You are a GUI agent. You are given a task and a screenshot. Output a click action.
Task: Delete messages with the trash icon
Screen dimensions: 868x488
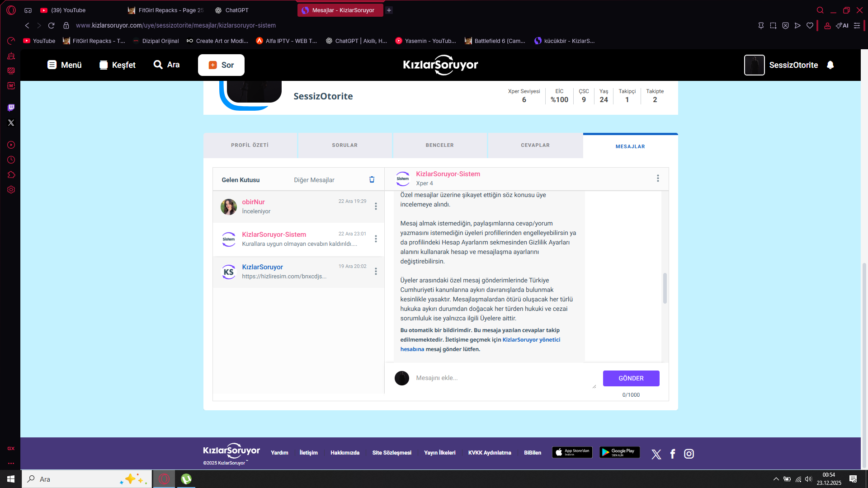(372, 179)
